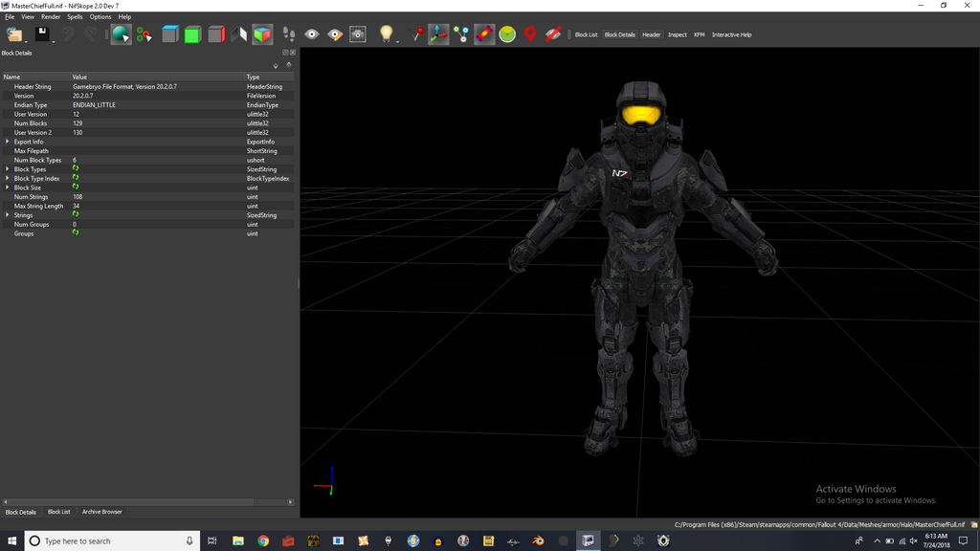The width and height of the screenshot is (980, 551).
Task: Expand the Block Type Index row
Action: tap(8, 178)
